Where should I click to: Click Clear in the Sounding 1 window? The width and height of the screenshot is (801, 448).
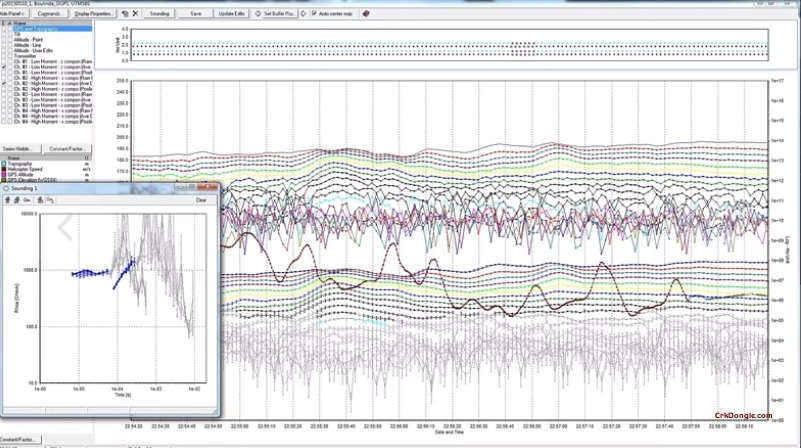(x=201, y=200)
